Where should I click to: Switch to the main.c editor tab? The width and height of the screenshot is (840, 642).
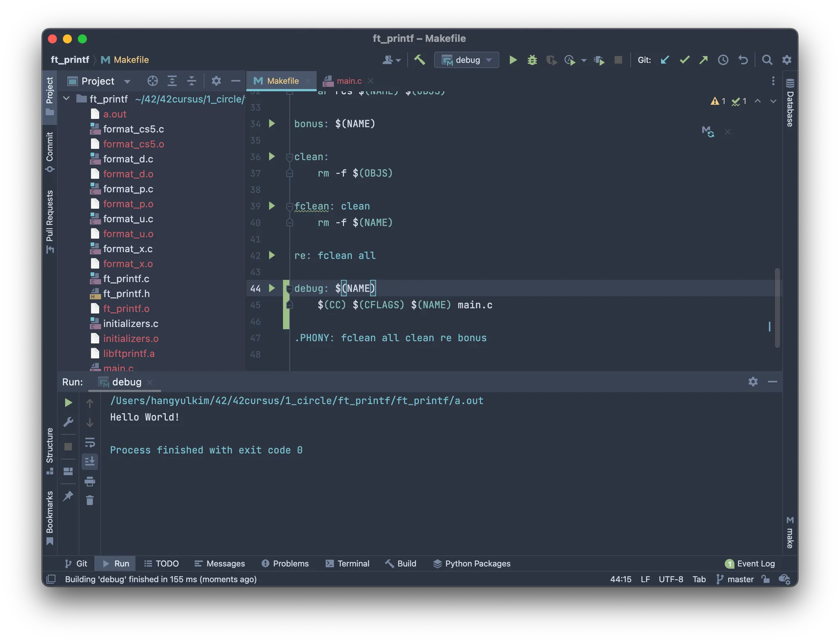click(x=349, y=81)
